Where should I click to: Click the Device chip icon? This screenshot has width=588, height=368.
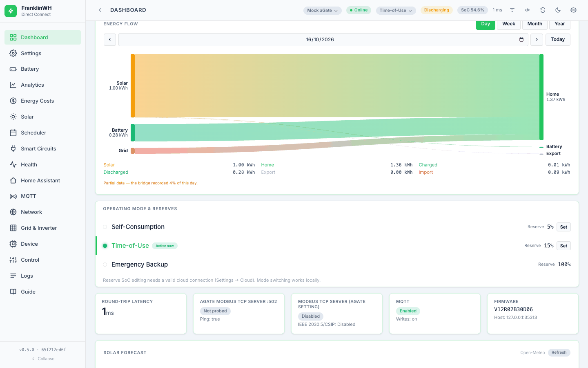[13, 244]
